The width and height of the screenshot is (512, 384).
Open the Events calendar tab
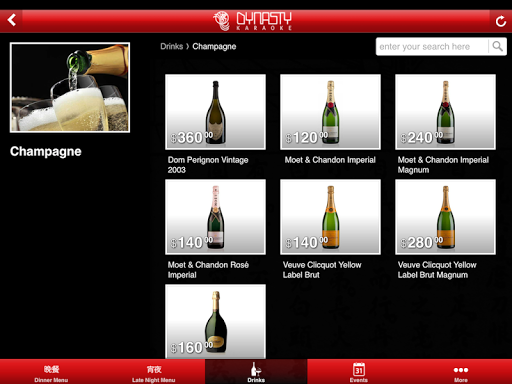(x=359, y=372)
